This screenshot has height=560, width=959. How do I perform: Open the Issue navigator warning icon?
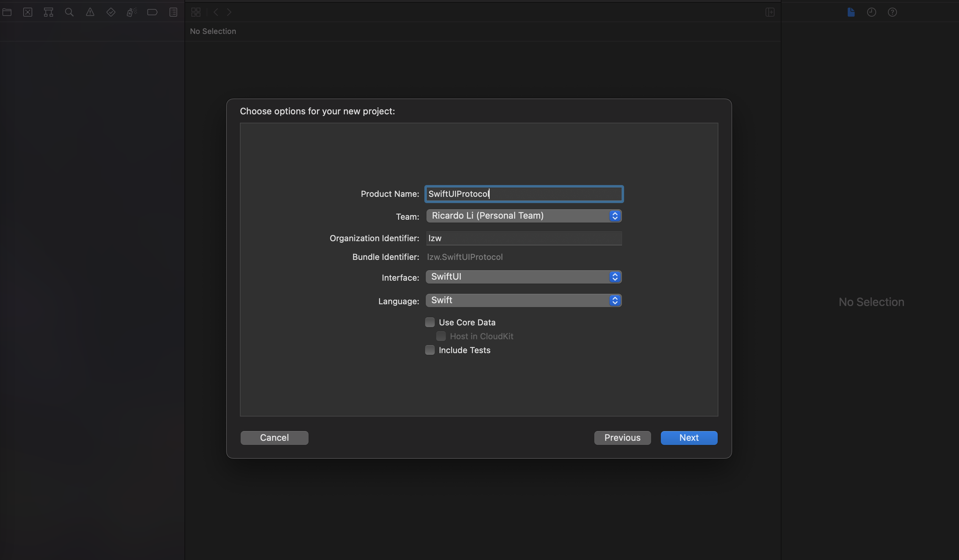pos(90,12)
